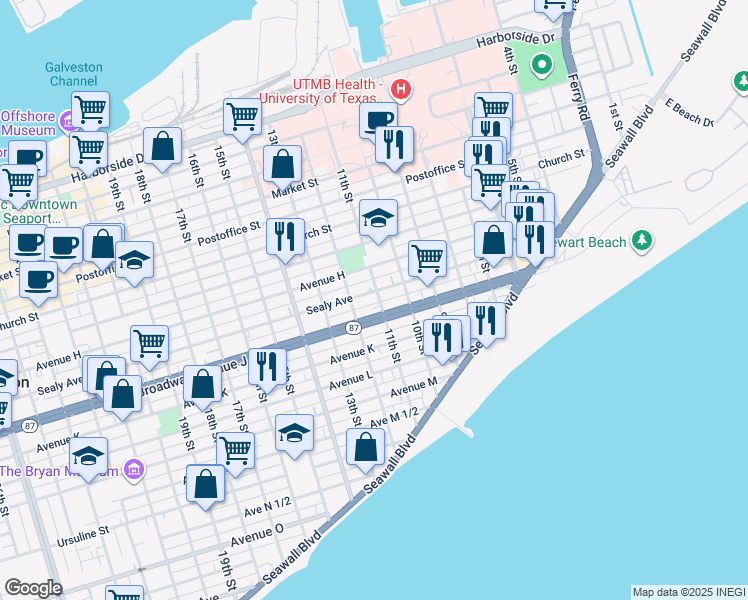The image size is (748, 600).
Task: Click the Avenue M street label
Action: coord(414,387)
